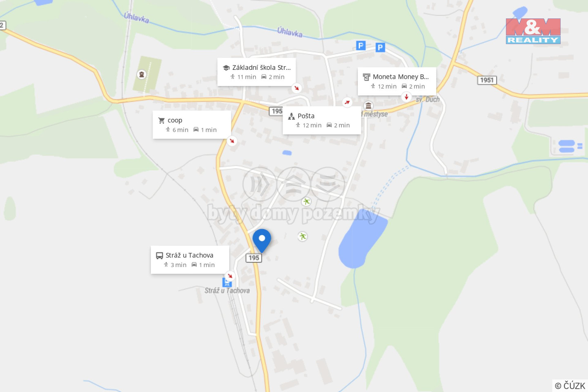Open the Základní škola info card
This screenshot has height=392, width=588.
(x=256, y=72)
